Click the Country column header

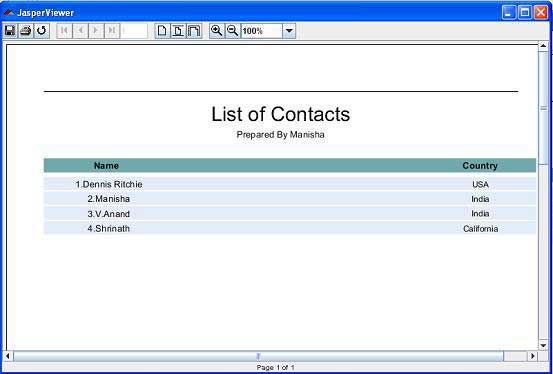coord(480,165)
